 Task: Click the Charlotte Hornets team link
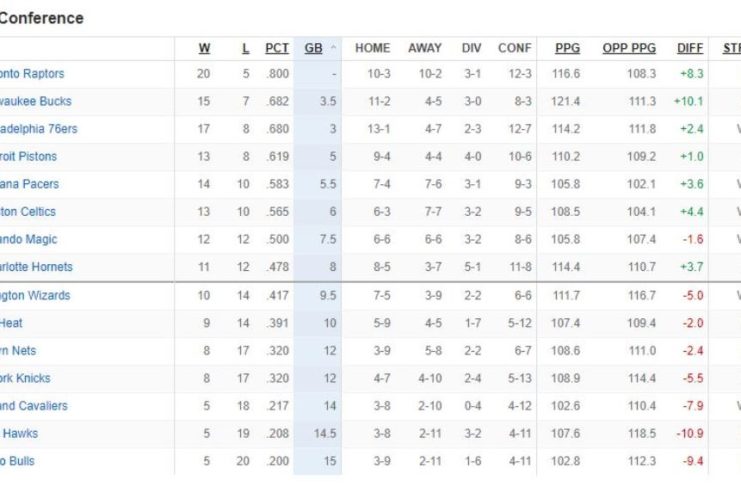pos(36,267)
